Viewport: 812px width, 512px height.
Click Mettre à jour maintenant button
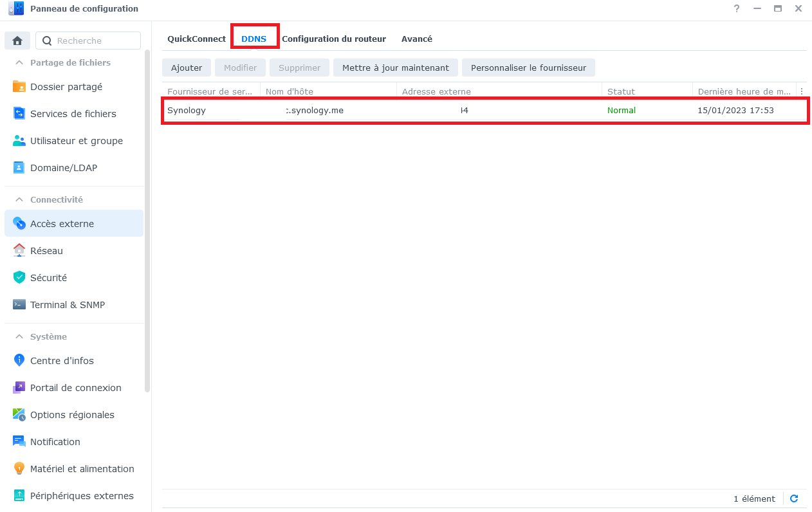coord(396,68)
